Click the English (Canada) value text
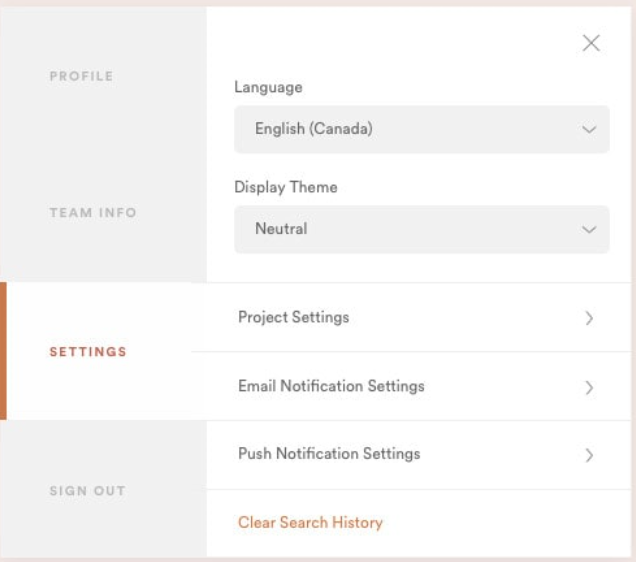The image size is (636, 562). pyautogui.click(x=314, y=129)
